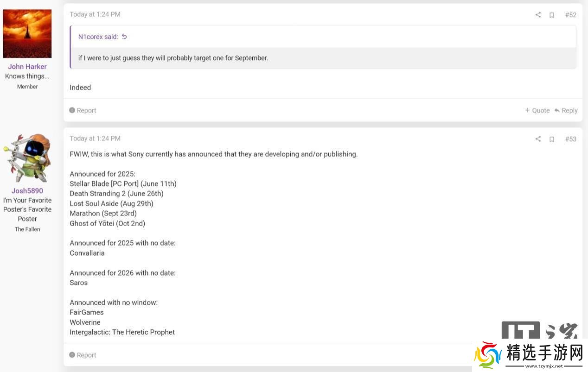Open Josh5890's Astro Bot avatar

(x=27, y=158)
